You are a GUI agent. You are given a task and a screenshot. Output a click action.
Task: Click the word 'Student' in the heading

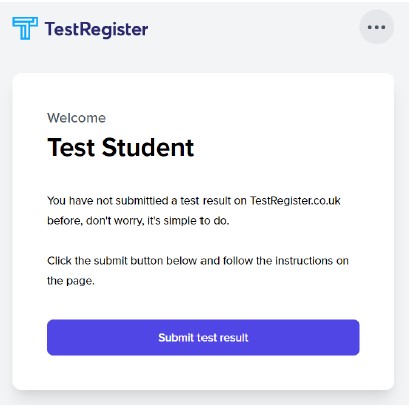coord(148,147)
